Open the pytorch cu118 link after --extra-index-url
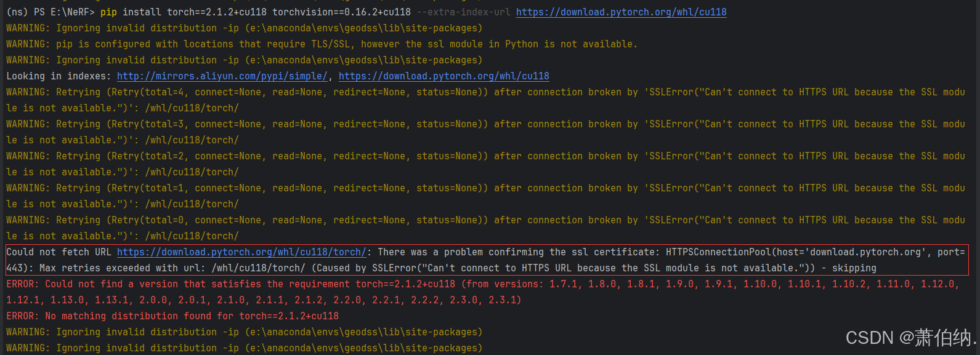Viewport: 980px width, 355px height. tap(621, 12)
